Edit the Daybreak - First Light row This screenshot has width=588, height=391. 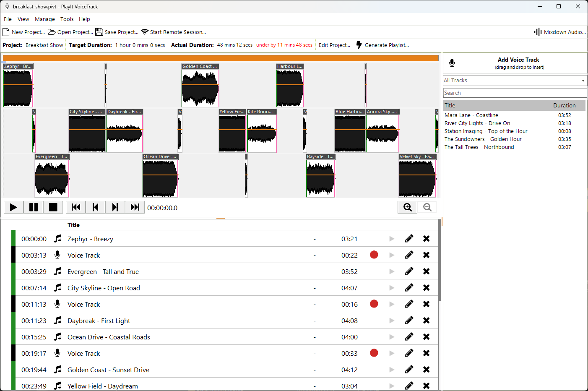[409, 320]
